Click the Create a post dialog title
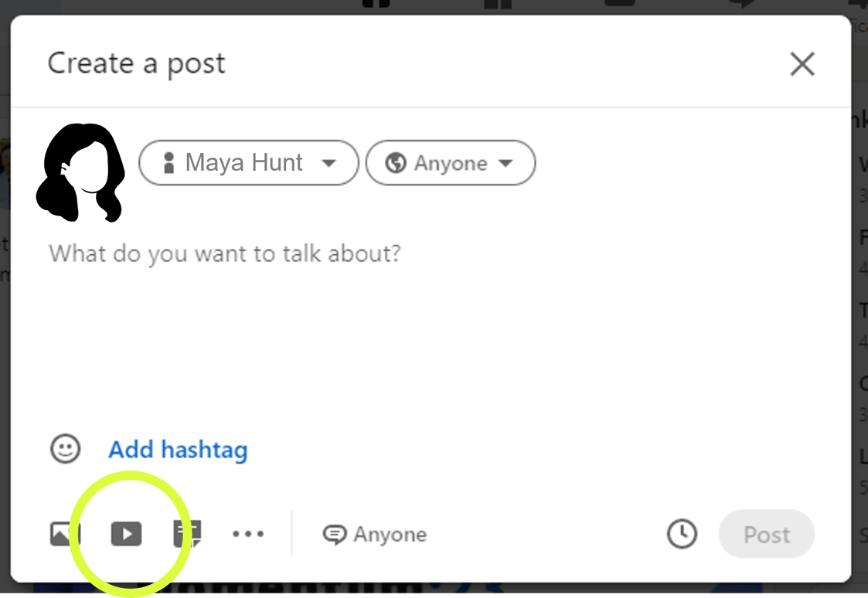Image resolution: width=868 pixels, height=598 pixels. [x=136, y=63]
